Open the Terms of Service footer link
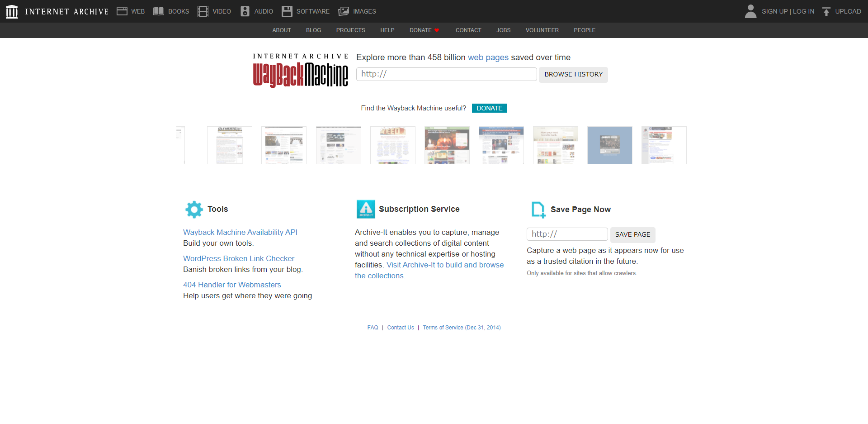Viewport: 868px width, 424px height. pos(462,328)
